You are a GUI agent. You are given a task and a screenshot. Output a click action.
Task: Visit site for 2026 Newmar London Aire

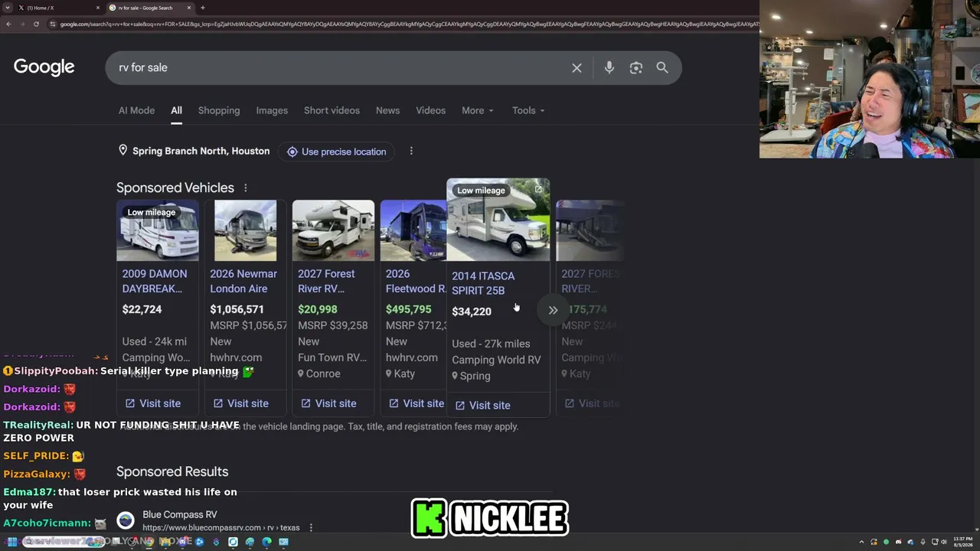(x=241, y=403)
